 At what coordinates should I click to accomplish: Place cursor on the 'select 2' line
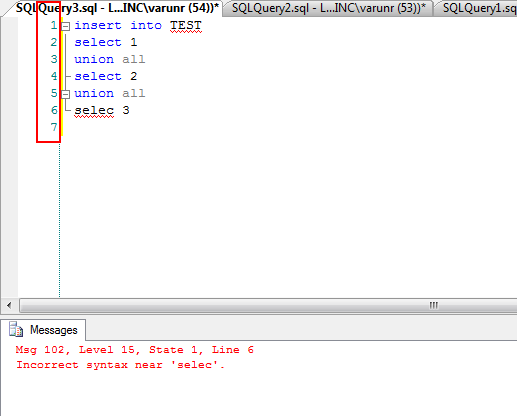[x=106, y=76]
